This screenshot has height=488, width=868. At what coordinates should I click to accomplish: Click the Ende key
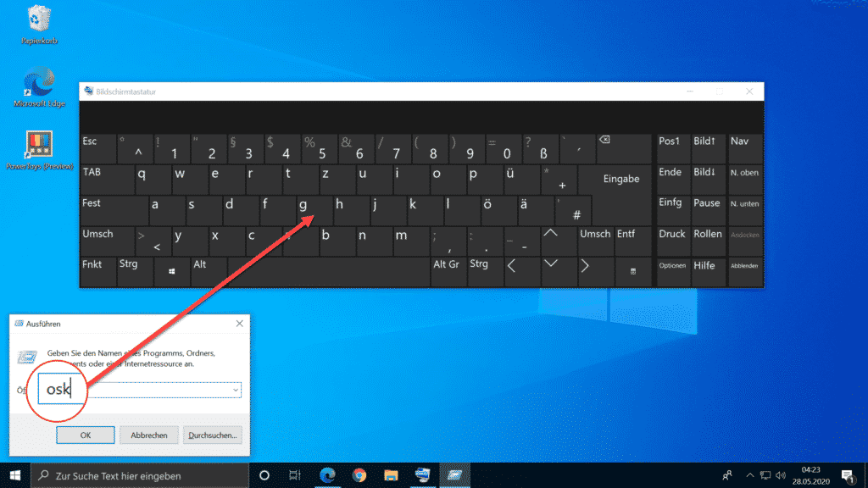[672, 179]
